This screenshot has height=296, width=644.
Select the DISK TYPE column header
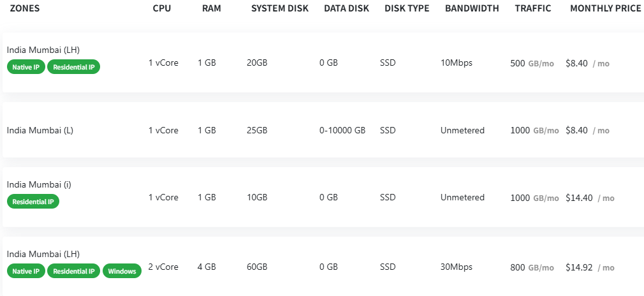[x=407, y=9]
